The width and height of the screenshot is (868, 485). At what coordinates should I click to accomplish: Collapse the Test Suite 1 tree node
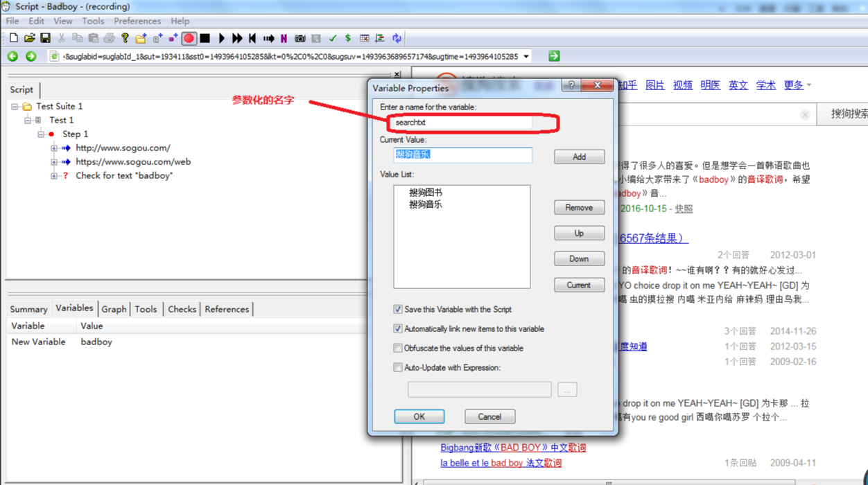pyautogui.click(x=15, y=107)
